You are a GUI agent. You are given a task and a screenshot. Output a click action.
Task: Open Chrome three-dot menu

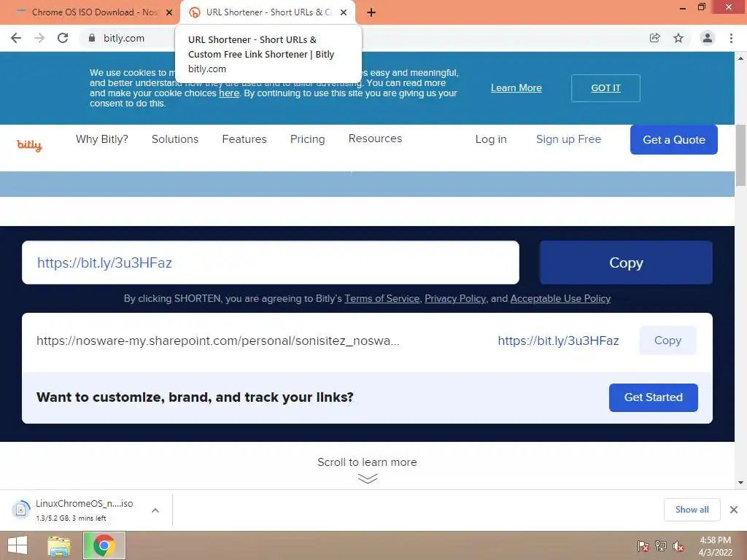point(731,38)
